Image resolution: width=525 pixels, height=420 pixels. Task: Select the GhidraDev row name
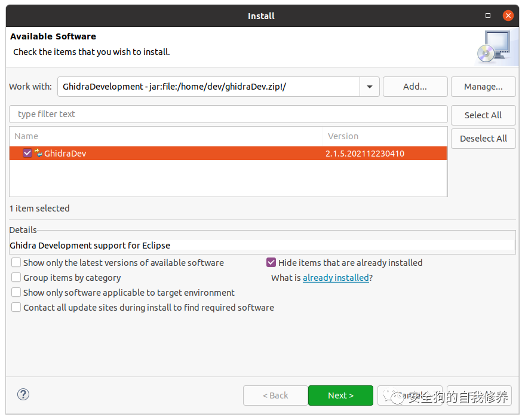65,154
